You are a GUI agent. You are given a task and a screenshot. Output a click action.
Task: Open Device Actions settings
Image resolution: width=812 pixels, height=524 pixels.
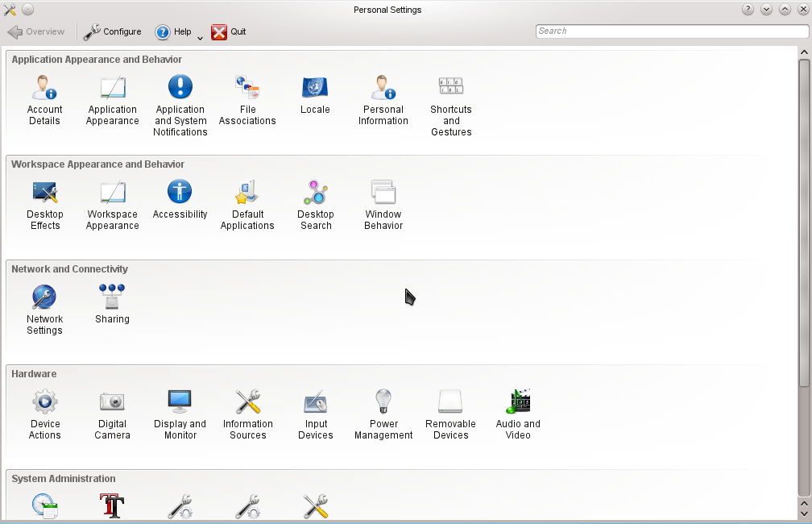pos(45,414)
